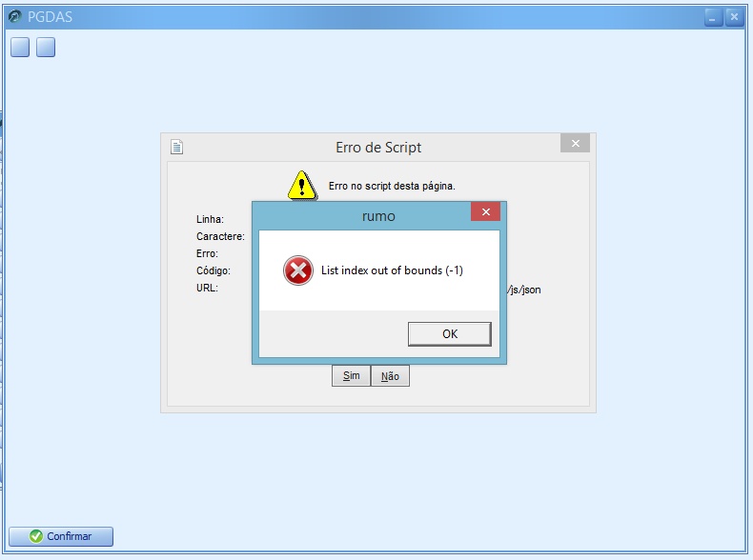Click the Linha label
The height and width of the screenshot is (560, 753).
[210, 219]
